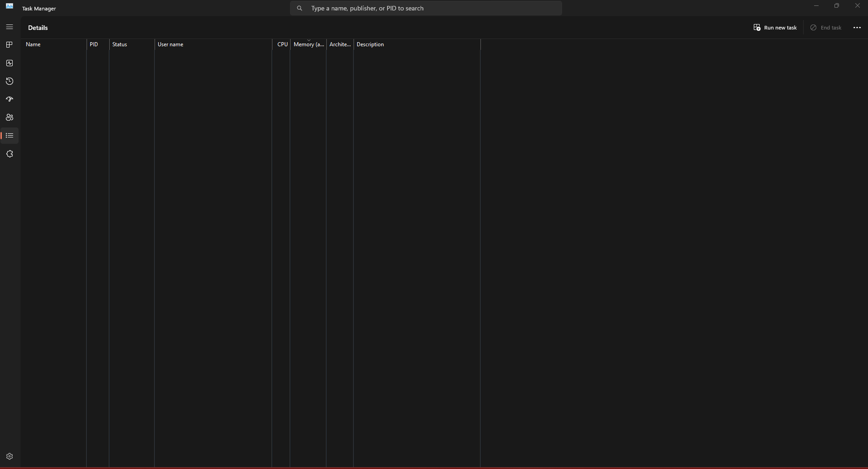Sort by the Description column header
The image size is (868, 469).
417,44
